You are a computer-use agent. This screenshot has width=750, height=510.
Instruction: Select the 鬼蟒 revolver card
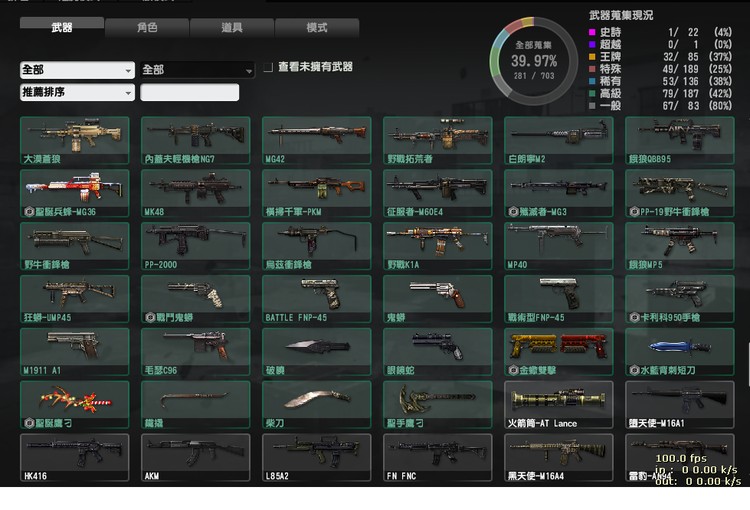[x=438, y=299]
